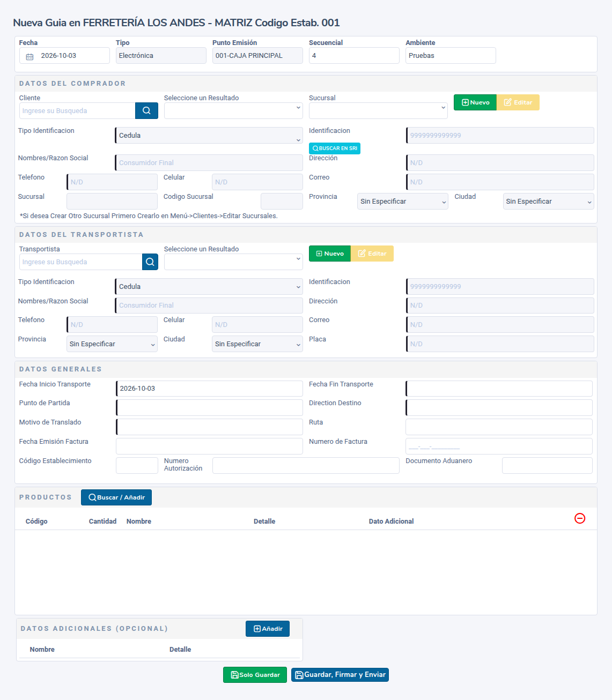This screenshot has width=612, height=700.
Task: Click the Solo Guardar button
Action: (x=255, y=675)
